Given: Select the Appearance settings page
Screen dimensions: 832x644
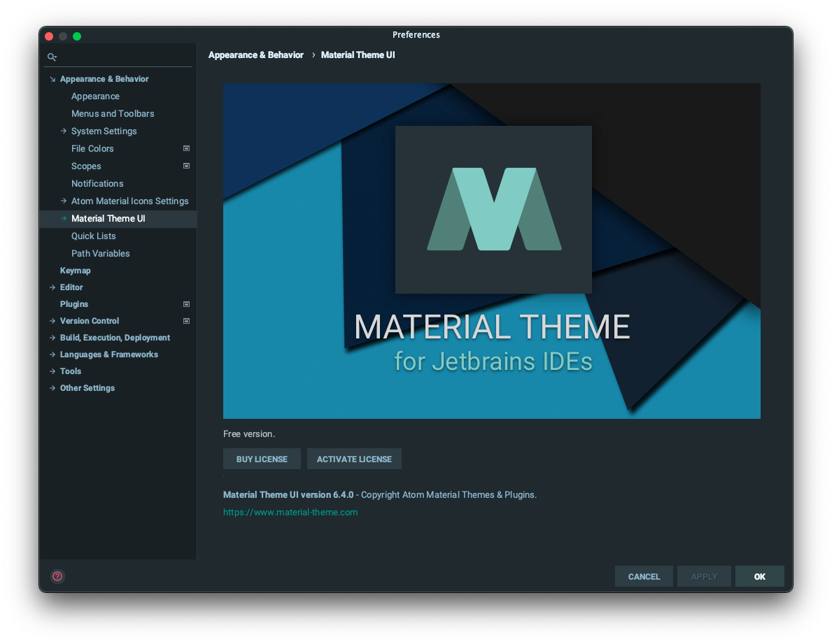Looking at the screenshot, I should pos(95,96).
